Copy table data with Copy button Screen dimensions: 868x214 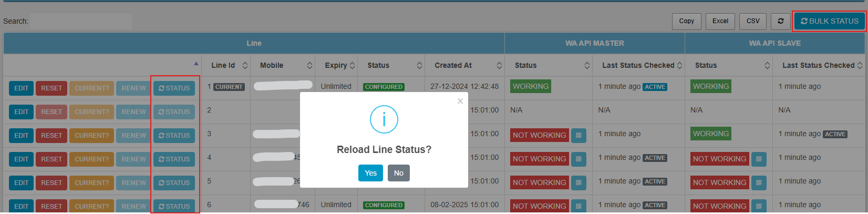coord(686,21)
